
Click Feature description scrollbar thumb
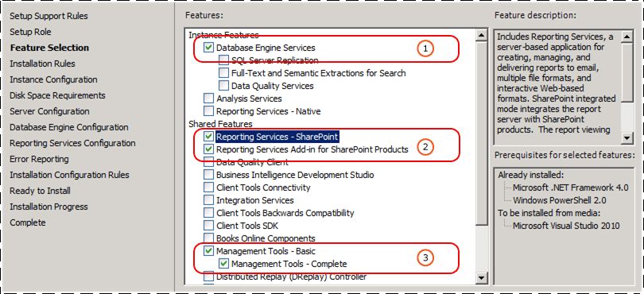tap(627, 72)
